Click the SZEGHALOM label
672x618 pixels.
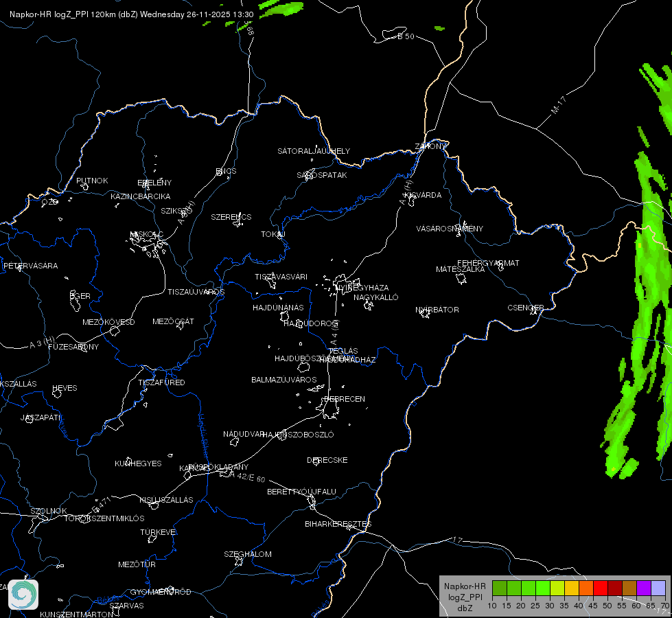tap(248, 554)
